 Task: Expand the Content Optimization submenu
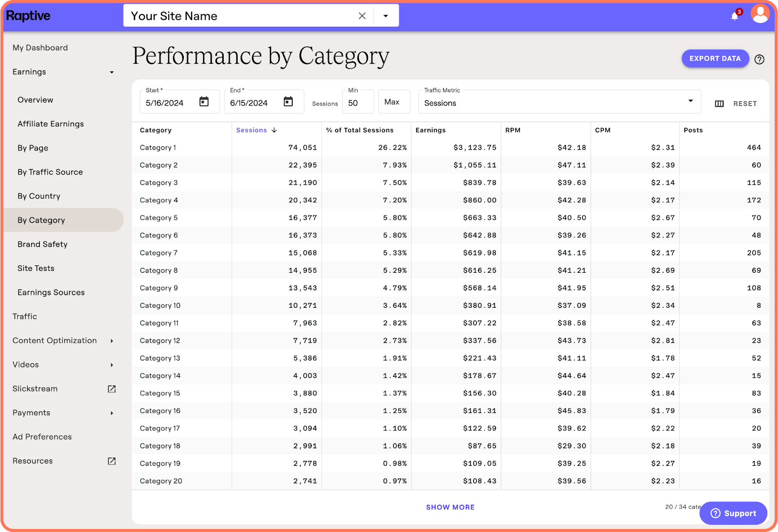tap(112, 341)
